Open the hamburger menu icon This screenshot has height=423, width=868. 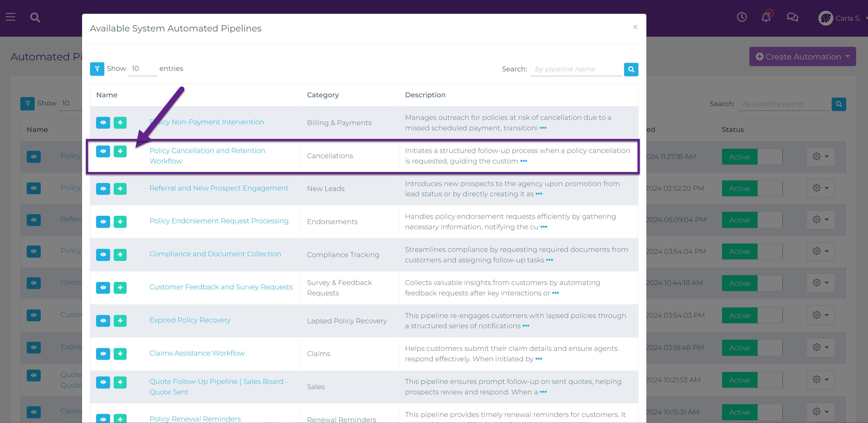(10, 17)
